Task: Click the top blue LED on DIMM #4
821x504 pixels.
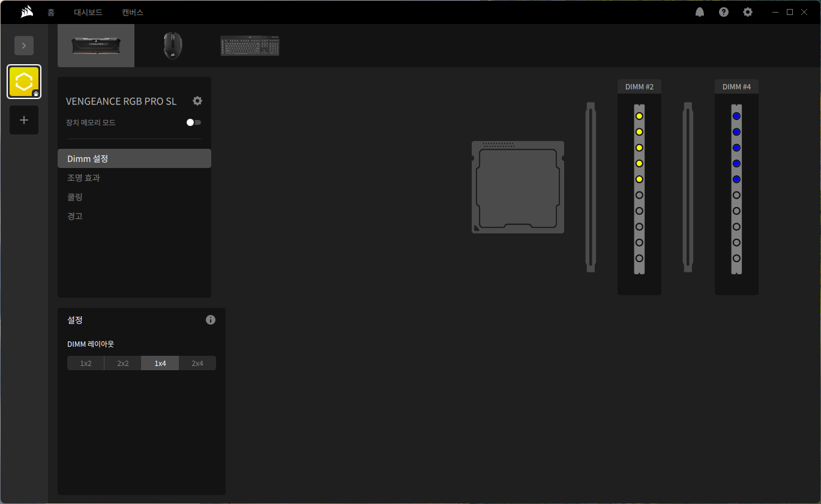Action: pos(736,116)
